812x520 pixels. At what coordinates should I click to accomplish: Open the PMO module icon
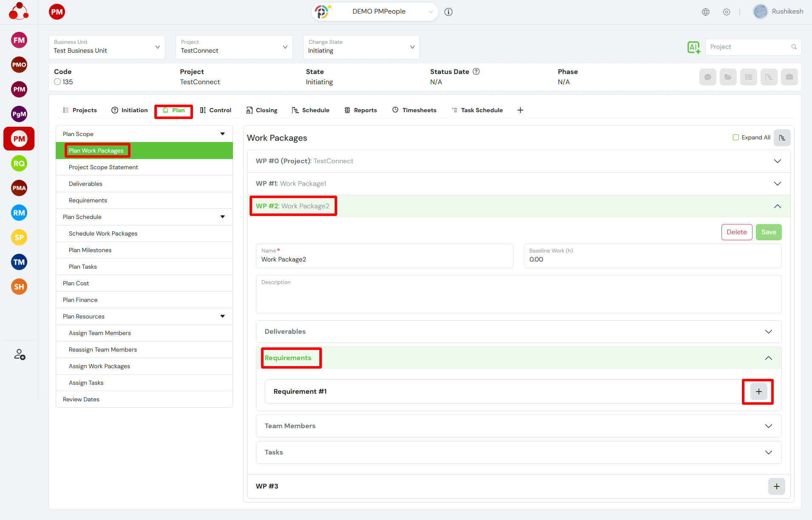pos(19,65)
